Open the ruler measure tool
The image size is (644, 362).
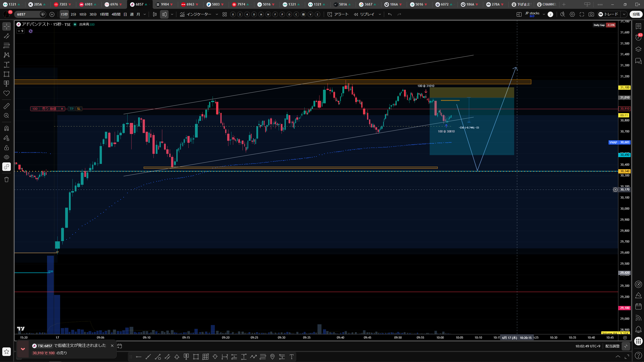coord(7,106)
